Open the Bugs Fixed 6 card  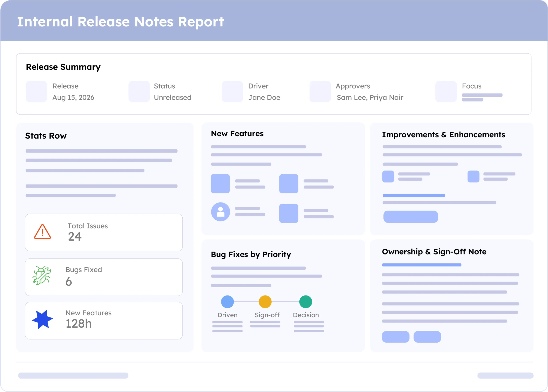(x=104, y=277)
